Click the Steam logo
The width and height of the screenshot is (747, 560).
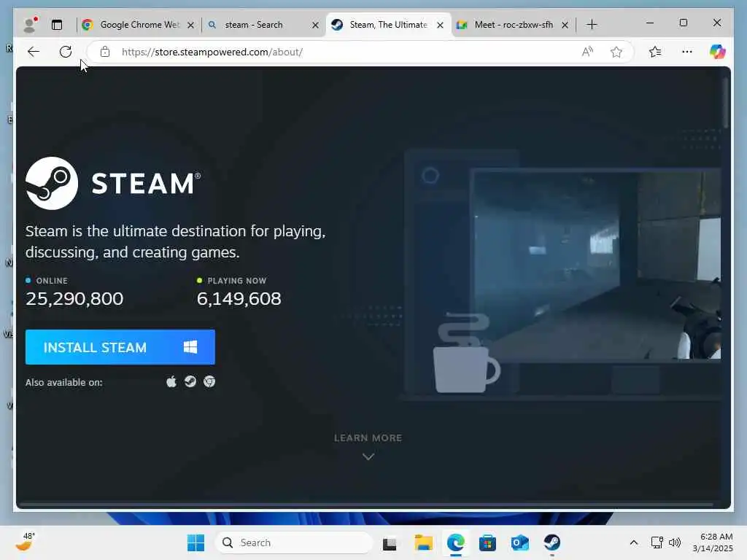(113, 183)
